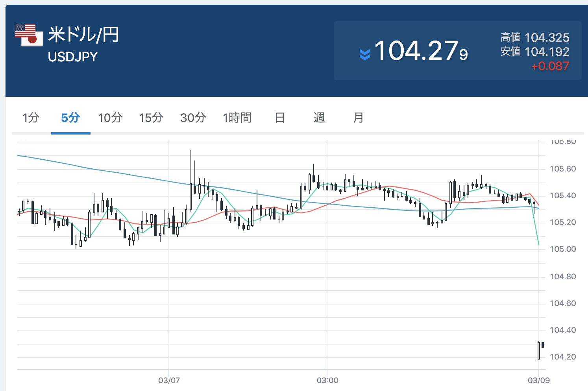Click the 米ドル/円 pair title
This screenshot has height=391, width=588.
point(83,35)
